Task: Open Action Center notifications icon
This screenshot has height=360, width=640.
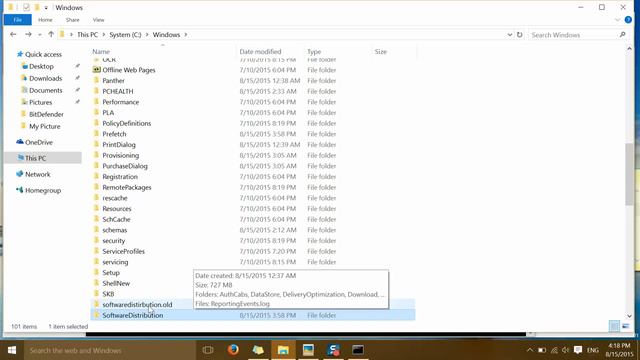Action: pyautogui.click(x=578, y=350)
